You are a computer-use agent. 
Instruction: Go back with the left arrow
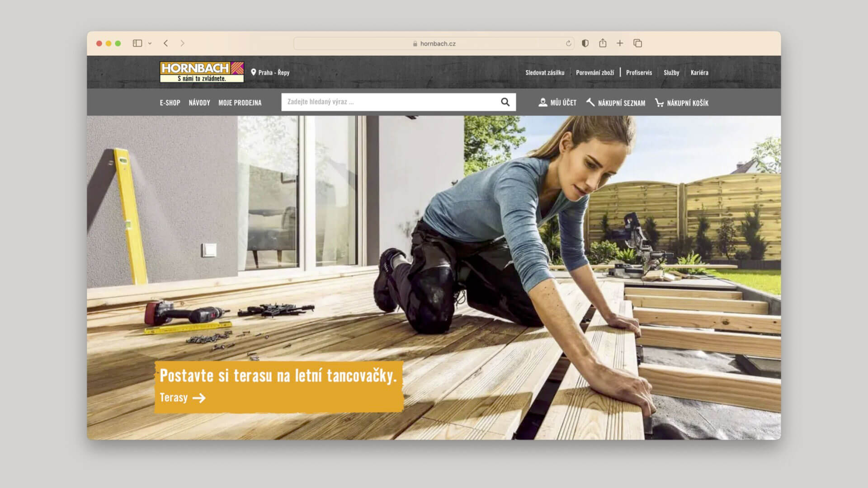pyautogui.click(x=166, y=43)
